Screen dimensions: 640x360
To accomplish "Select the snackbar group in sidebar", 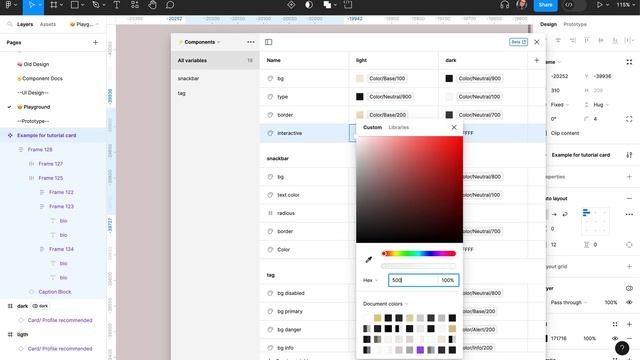I will [188, 78].
